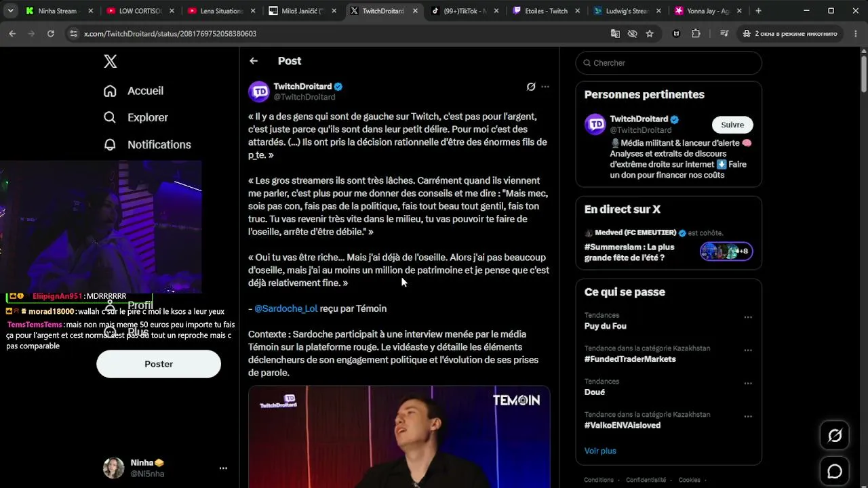The image size is (868, 488).
Task: Open the Chrome extensions puzzle icon
Action: [x=696, y=33]
